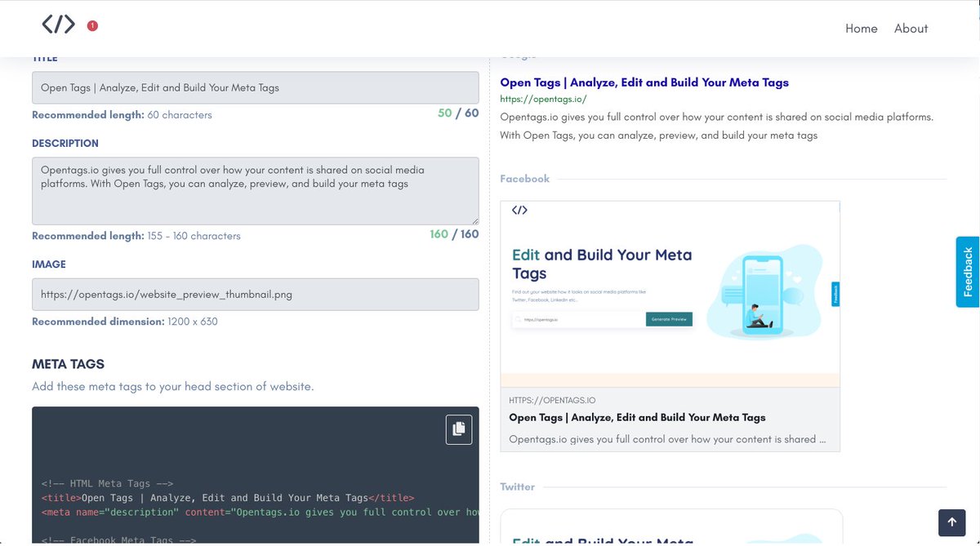
Task: Click into the Title input field
Action: click(256, 87)
